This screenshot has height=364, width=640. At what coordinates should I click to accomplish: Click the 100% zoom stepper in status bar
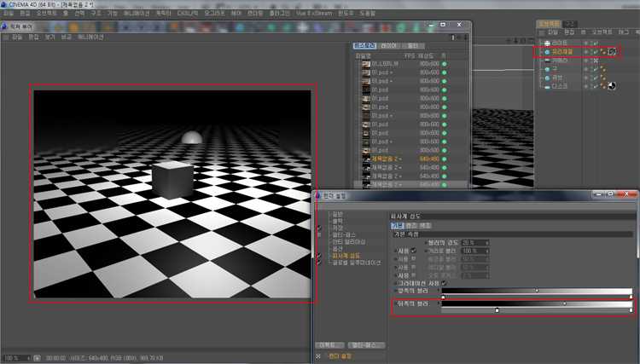coord(28,358)
